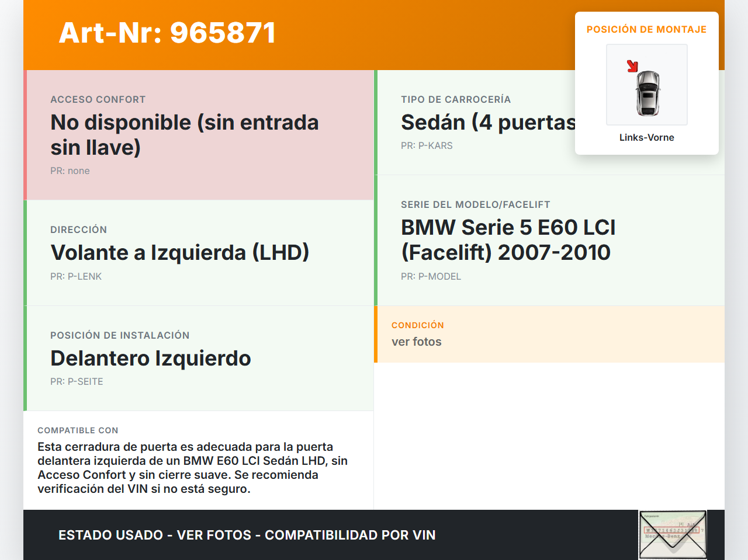Screen dimensions: 748x560
Task: Click the Volante a Izquierda (LHD) value
Action: point(179,252)
